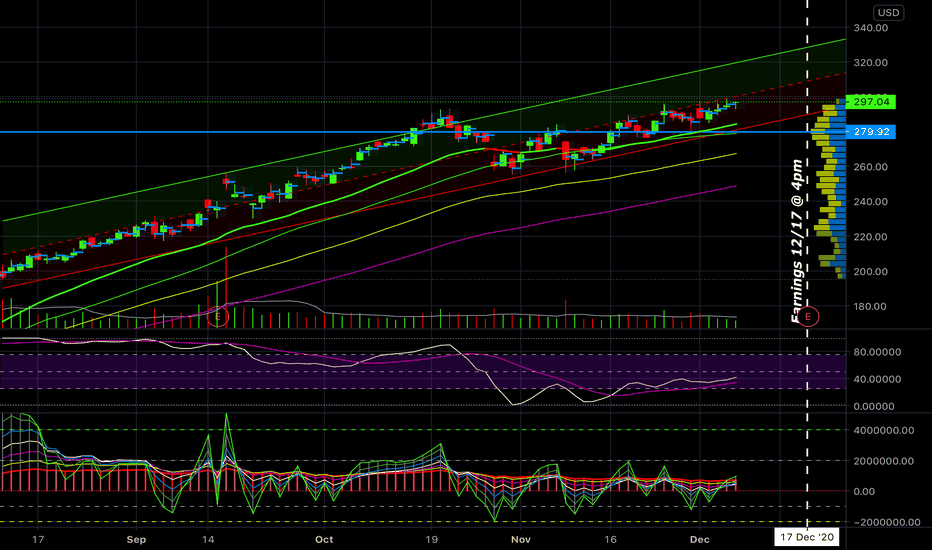Click the 16 date label on time axis
Screen dimensions: 932x550
pos(610,539)
